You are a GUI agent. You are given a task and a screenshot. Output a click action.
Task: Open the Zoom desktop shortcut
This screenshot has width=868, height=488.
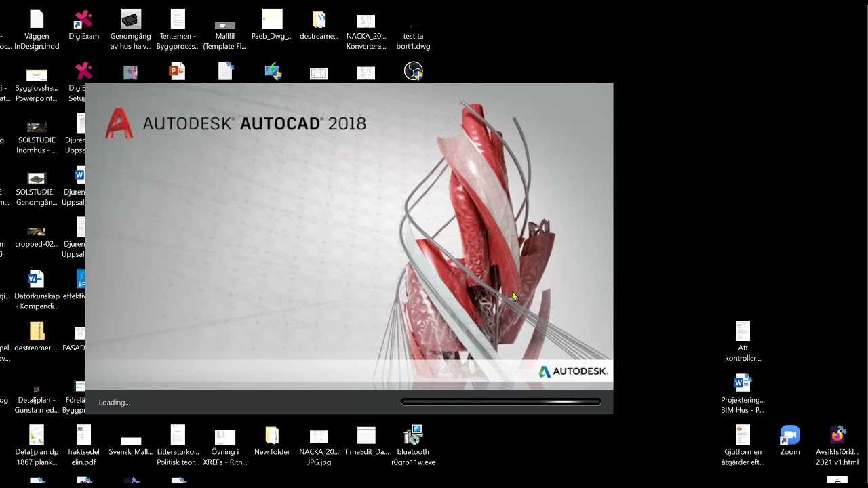[x=790, y=441]
